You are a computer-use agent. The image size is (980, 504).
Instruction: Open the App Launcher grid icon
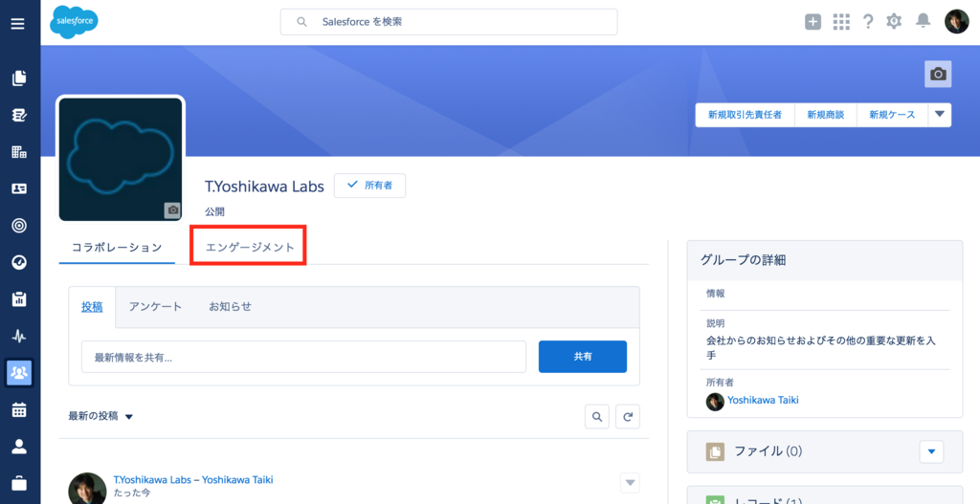[841, 22]
